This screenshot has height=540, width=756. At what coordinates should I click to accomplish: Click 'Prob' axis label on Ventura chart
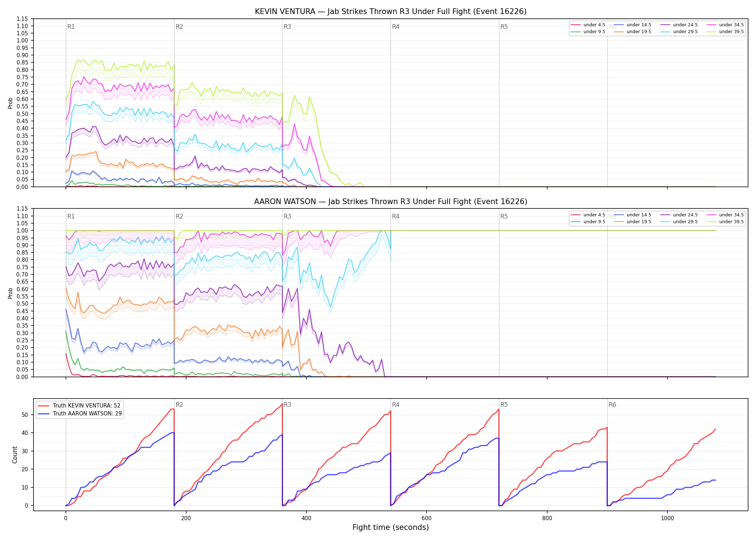pyautogui.click(x=10, y=103)
